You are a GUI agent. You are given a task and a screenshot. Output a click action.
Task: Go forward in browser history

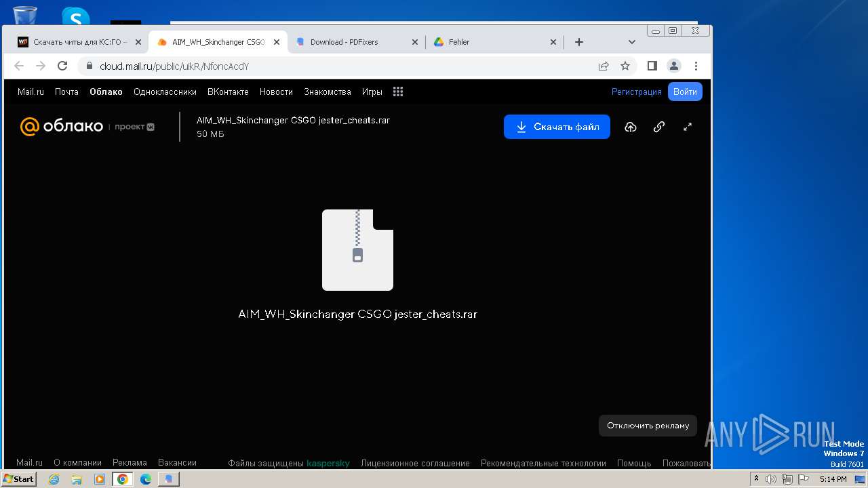[41, 66]
